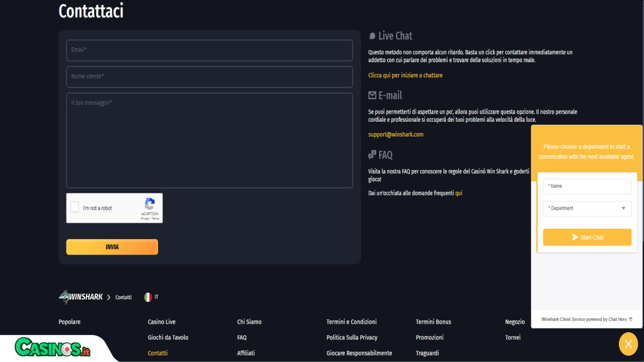
Task: Open the FAQ via the qui link
Action: (458, 193)
